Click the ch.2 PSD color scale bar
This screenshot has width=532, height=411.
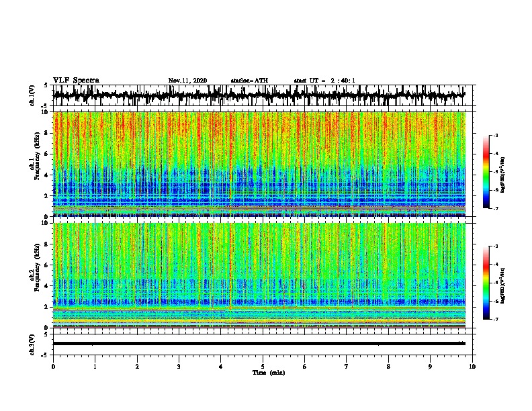[486, 283]
